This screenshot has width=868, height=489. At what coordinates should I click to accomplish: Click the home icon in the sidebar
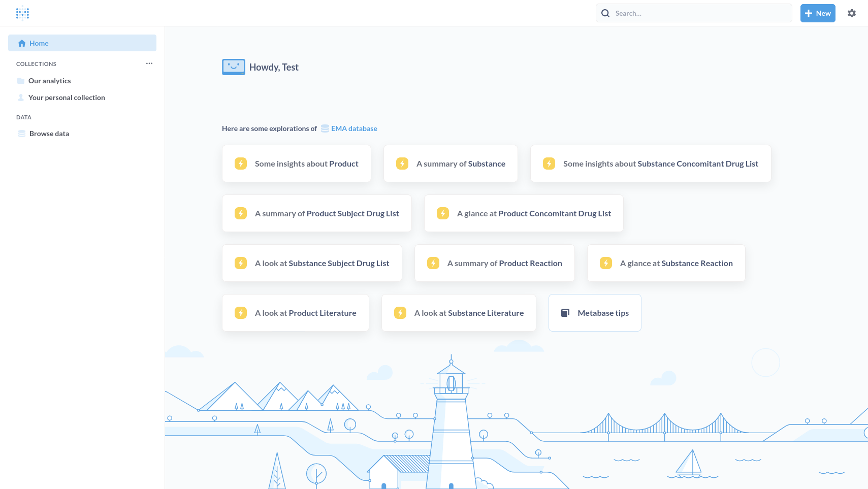pos(22,43)
